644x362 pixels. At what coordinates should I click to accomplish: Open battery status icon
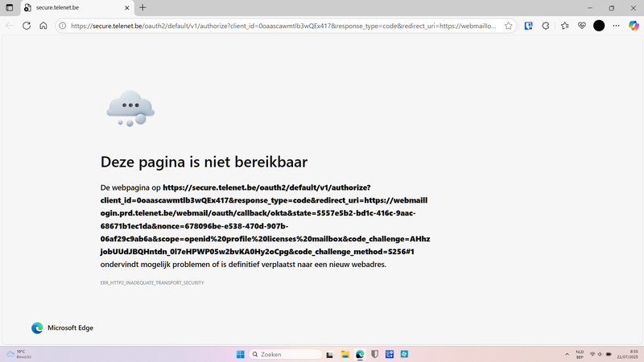coord(609,354)
